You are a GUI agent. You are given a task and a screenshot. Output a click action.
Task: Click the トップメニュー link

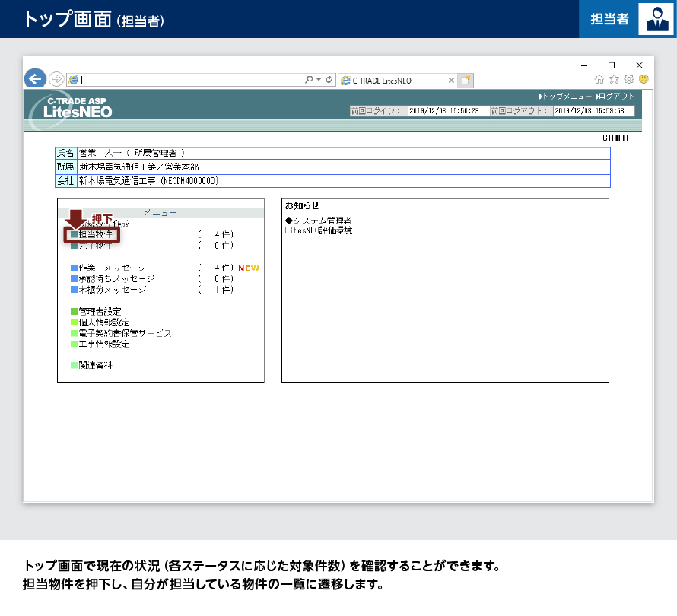click(567, 97)
